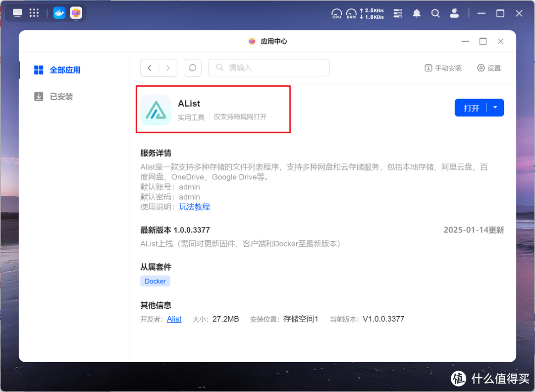Open the notification bell

coord(417,13)
